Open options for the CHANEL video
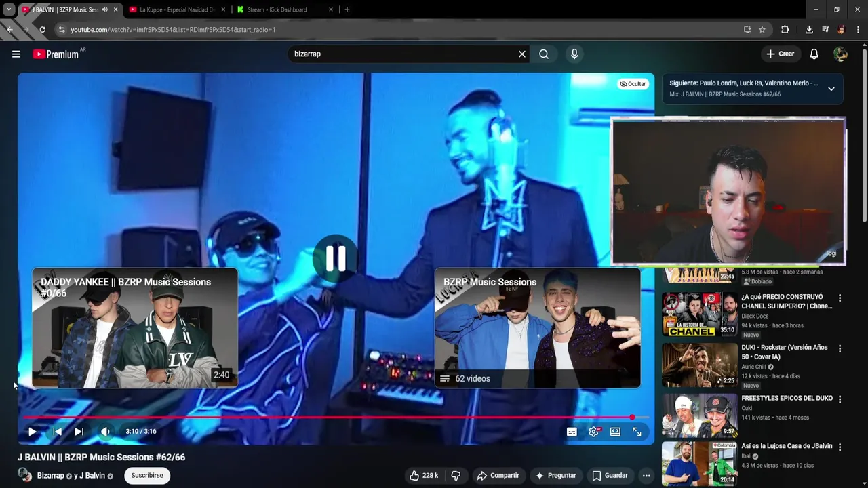 point(840,298)
